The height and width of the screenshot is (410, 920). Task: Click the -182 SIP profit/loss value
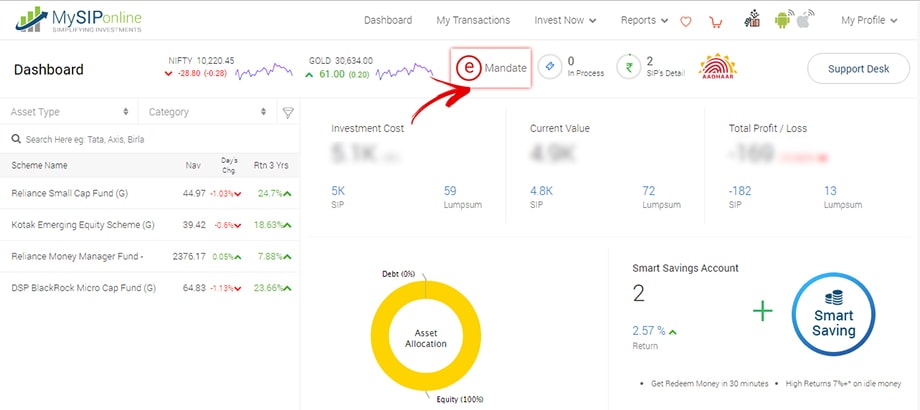tap(739, 191)
